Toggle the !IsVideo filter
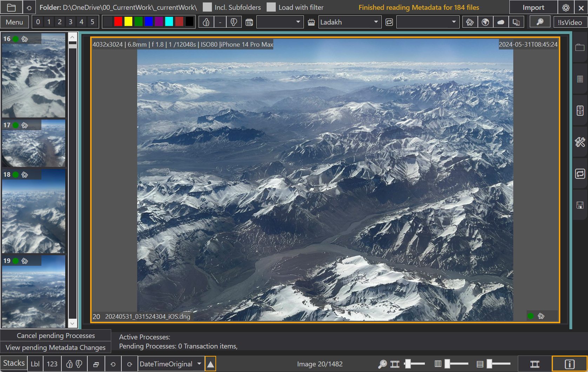 point(570,22)
